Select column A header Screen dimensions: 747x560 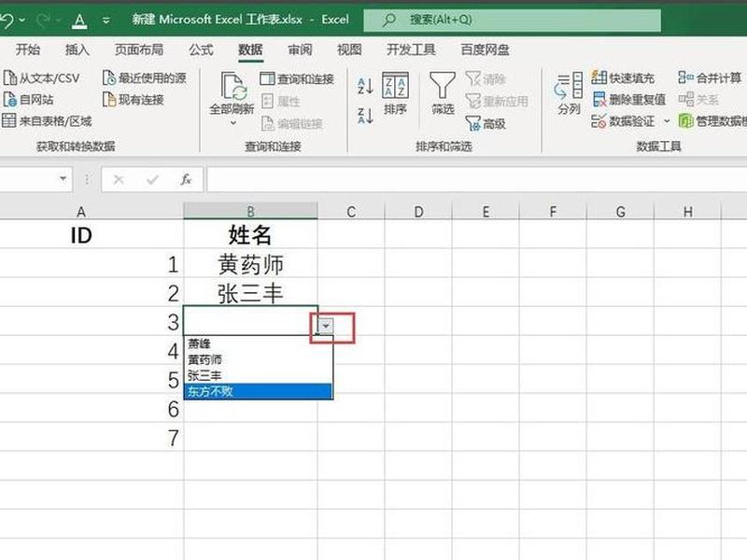coord(81,212)
